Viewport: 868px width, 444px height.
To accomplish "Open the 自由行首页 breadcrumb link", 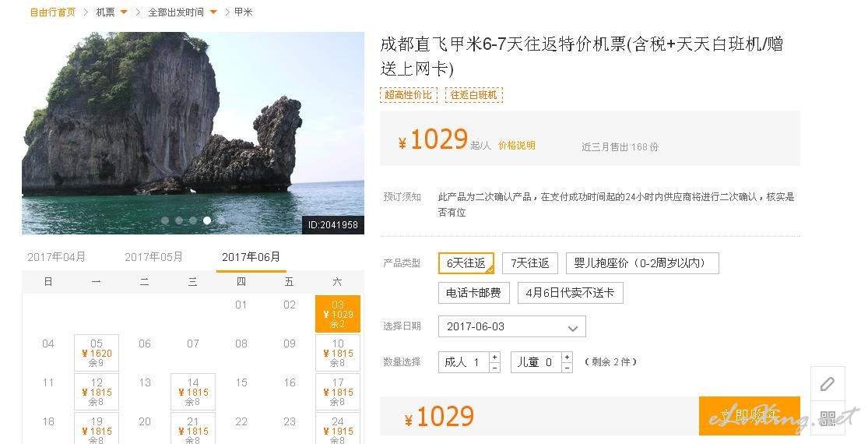I will pyautogui.click(x=53, y=12).
